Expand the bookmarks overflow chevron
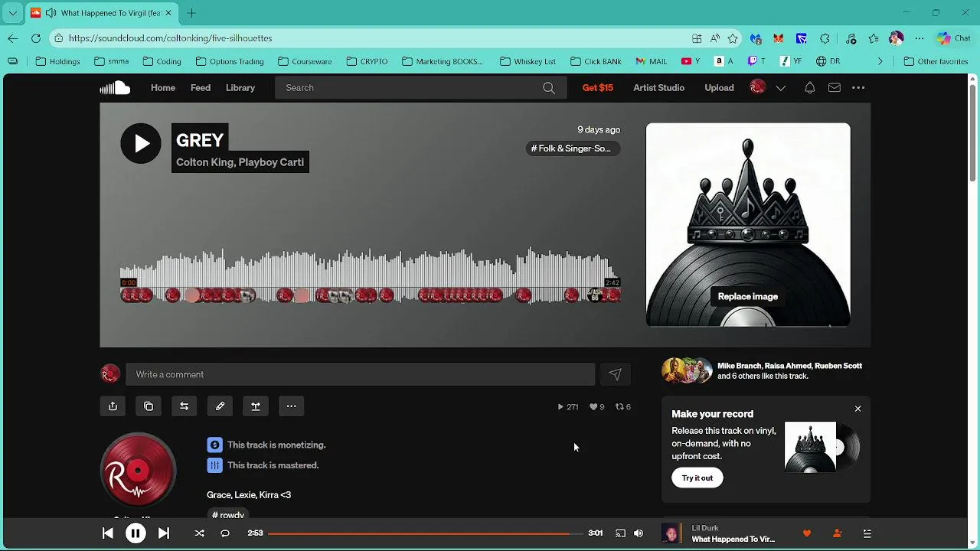 pyautogui.click(x=880, y=61)
